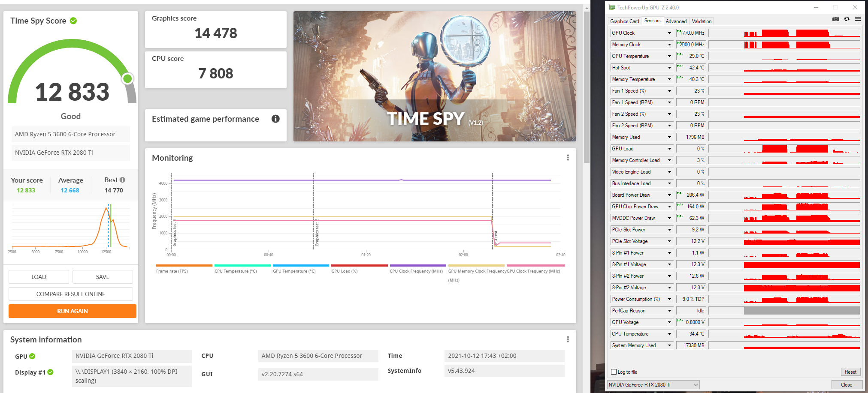The width and height of the screenshot is (868, 393).
Task: Expand the Board Power Draw dropdown
Action: click(x=669, y=195)
